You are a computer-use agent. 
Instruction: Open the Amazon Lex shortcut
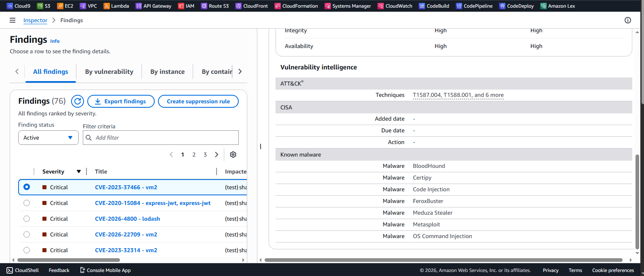coord(558,6)
